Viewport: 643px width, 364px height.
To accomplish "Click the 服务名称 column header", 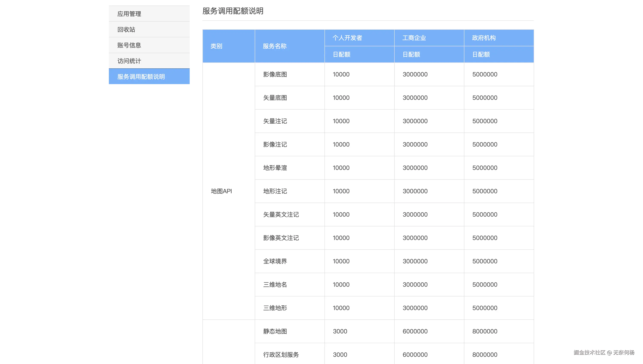I will (x=275, y=46).
